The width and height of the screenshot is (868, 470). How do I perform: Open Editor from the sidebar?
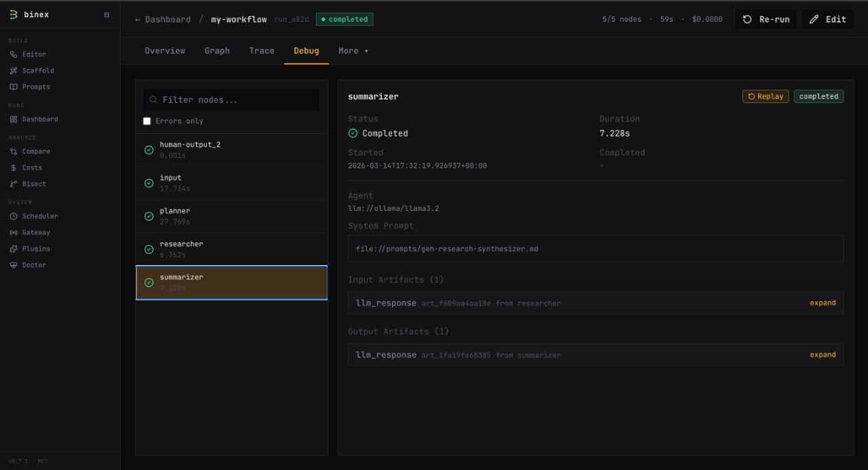[x=34, y=54]
